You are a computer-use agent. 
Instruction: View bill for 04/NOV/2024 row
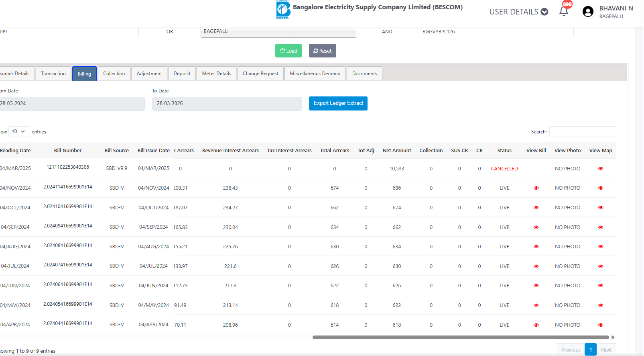click(x=536, y=188)
